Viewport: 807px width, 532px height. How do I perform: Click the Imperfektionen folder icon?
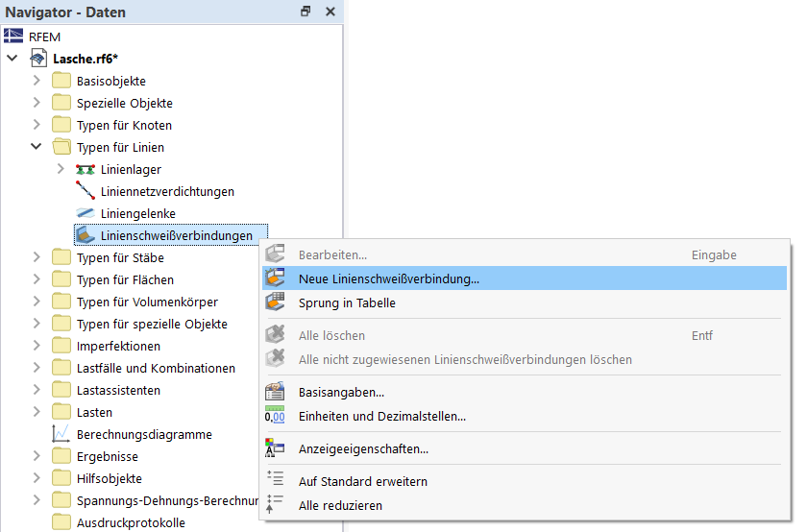(x=61, y=346)
